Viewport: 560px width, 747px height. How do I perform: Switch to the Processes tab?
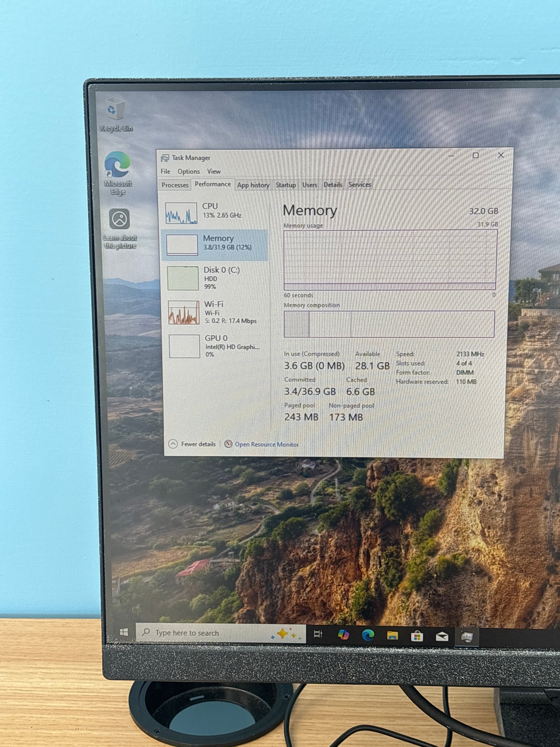coord(175,185)
